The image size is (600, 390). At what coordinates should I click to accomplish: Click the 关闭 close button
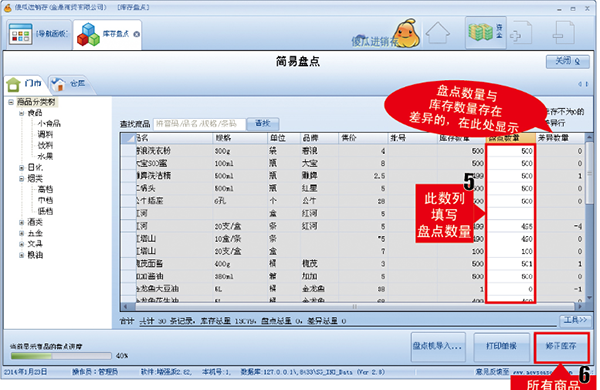click(567, 61)
